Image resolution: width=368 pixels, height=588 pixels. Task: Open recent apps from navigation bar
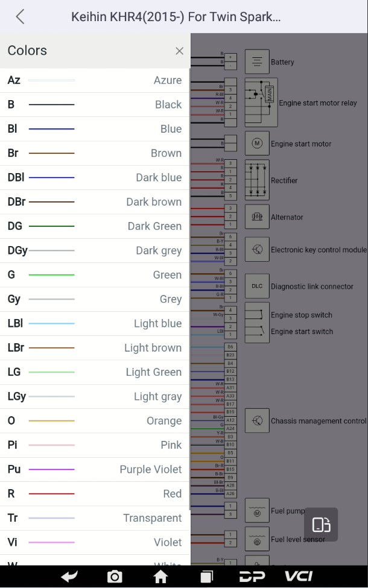tap(207, 577)
